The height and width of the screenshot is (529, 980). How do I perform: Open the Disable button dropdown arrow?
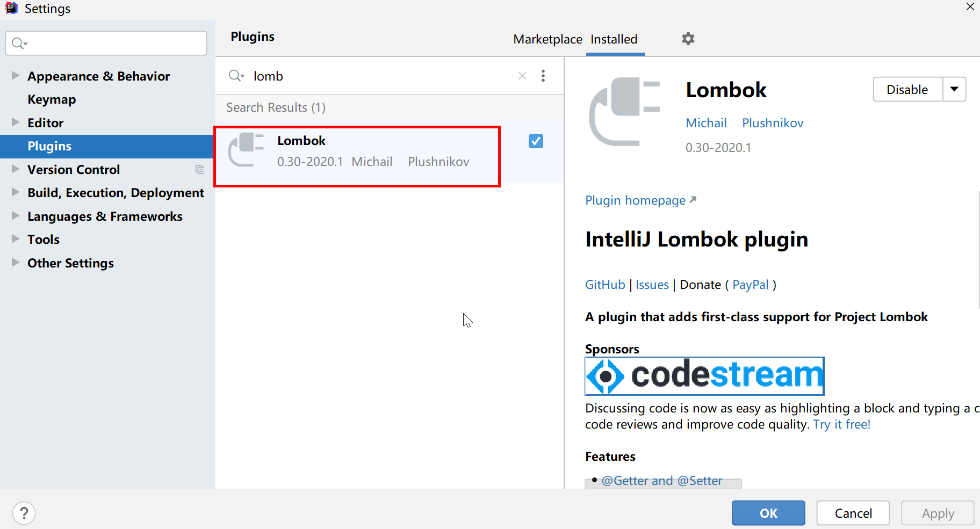coord(954,89)
